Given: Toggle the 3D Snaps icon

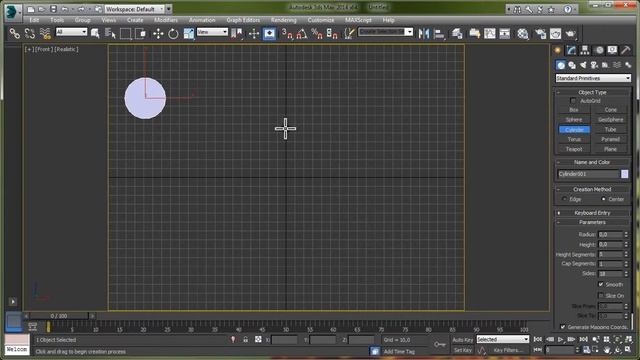Looking at the screenshot, I should click(x=287, y=33).
